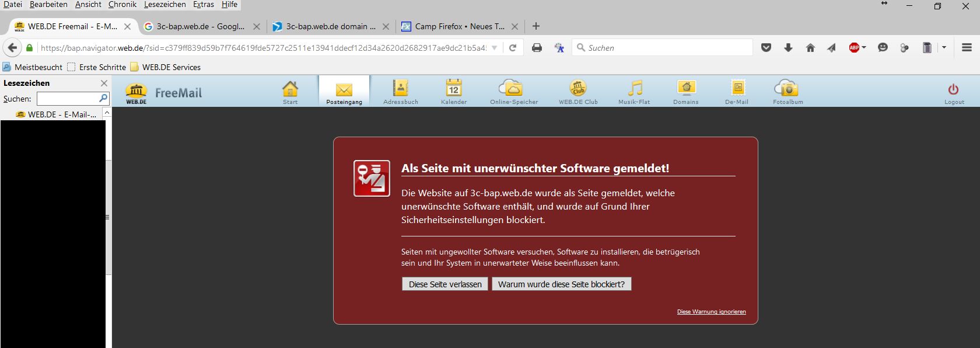Screen dimensions: 980x348
Task: Close the Lesezeichen sidebar panel
Action: tap(104, 83)
